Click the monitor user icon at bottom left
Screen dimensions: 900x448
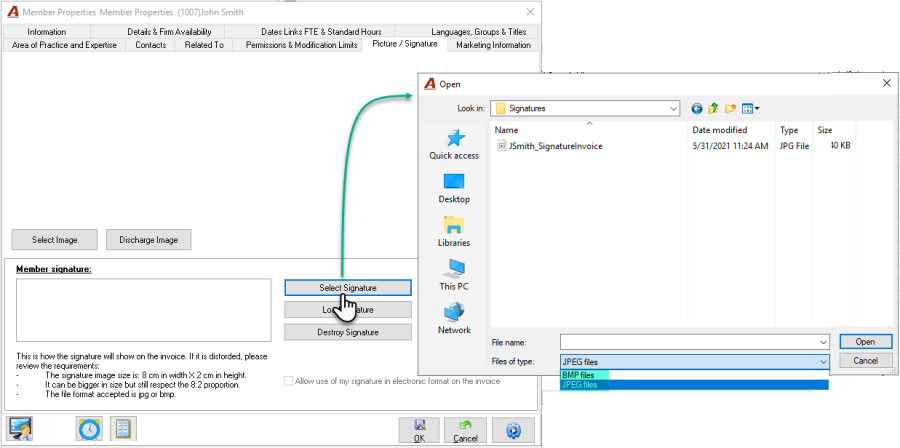pyautogui.click(x=20, y=429)
